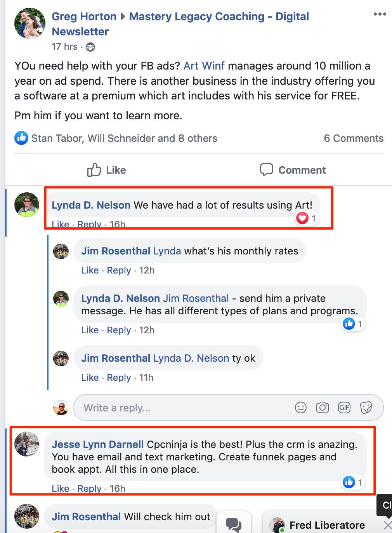Click the Comment button on the post

pyautogui.click(x=293, y=170)
